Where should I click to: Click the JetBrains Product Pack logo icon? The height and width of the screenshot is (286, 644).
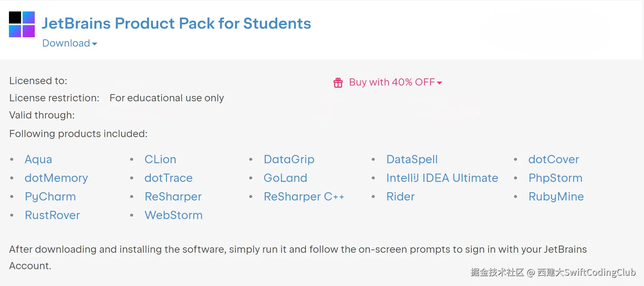pos(22,24)
